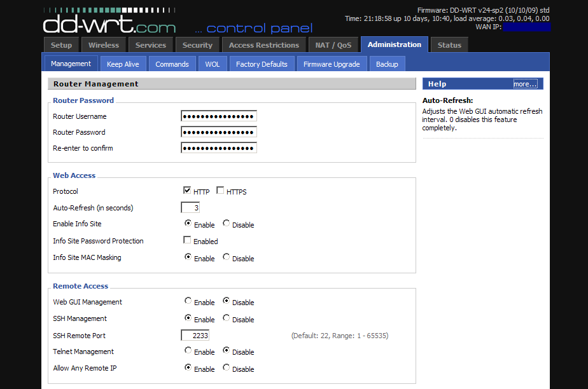This screenshot has width=588, height=389.
Task: Disable Allow Any Remote IP
Action: [x=226, y=367]
